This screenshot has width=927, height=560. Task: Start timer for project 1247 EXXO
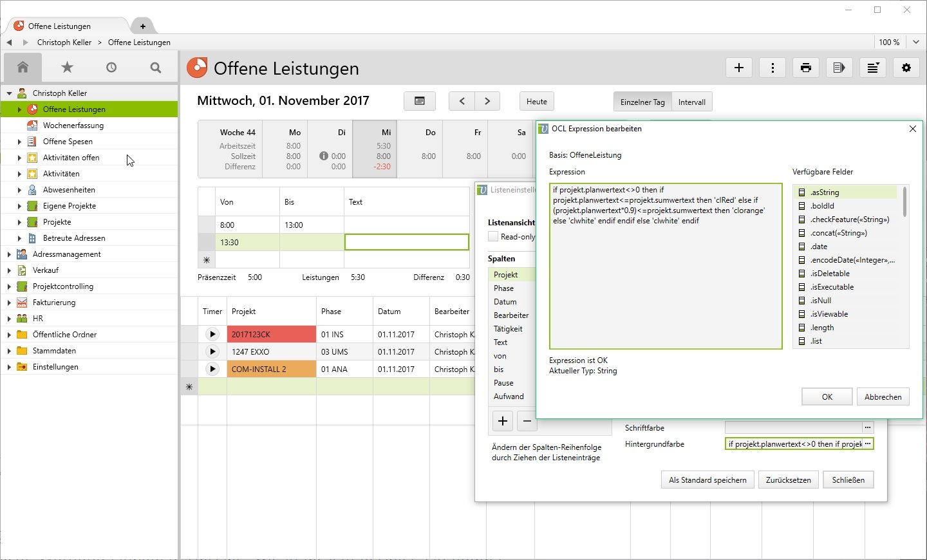212,351
